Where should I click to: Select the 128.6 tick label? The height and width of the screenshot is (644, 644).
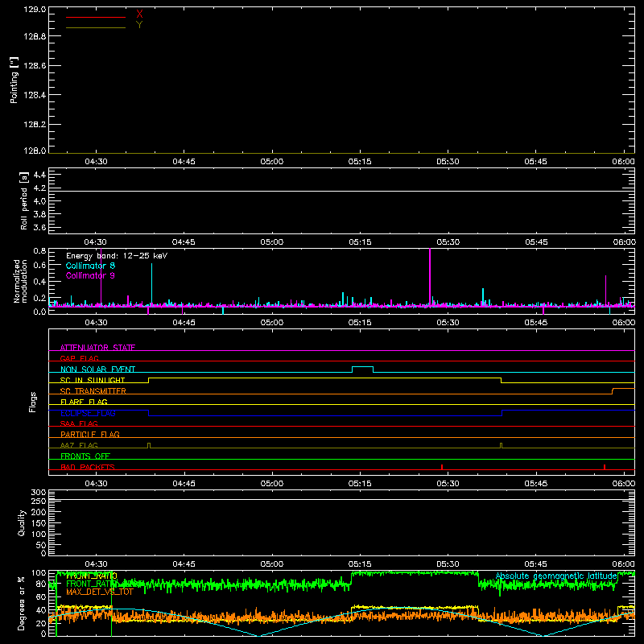pyautogui.click(x=35, y=66)
